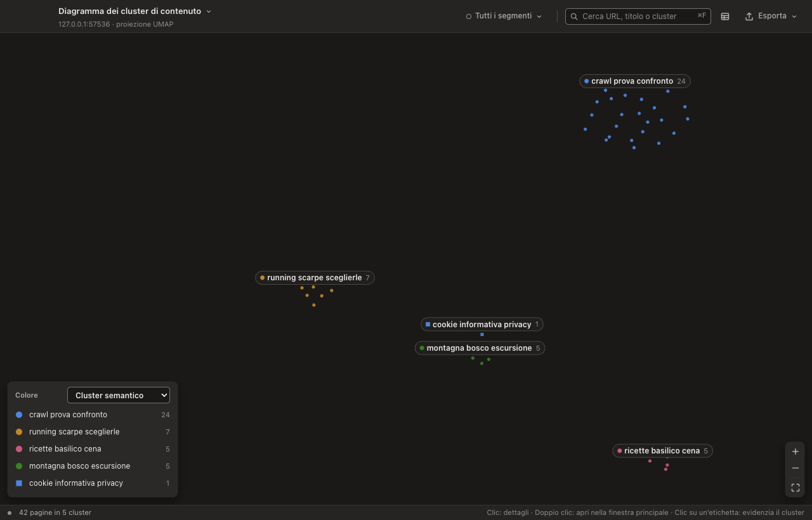
Task: Expand the Diagramma dei cluster di contenuto title menu
Action: (x=135, y=11)
